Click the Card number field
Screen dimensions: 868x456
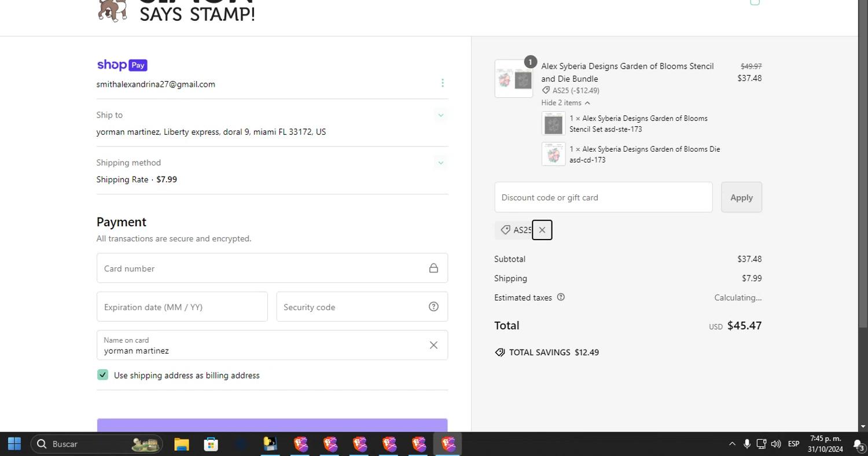(x=272, y=268)
